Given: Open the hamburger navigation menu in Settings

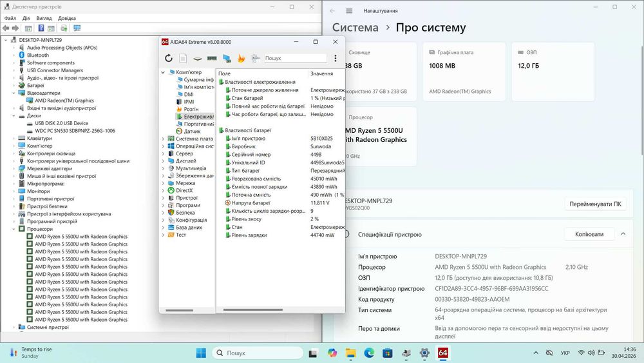Looking at the screenshot, I should [349, 11].
